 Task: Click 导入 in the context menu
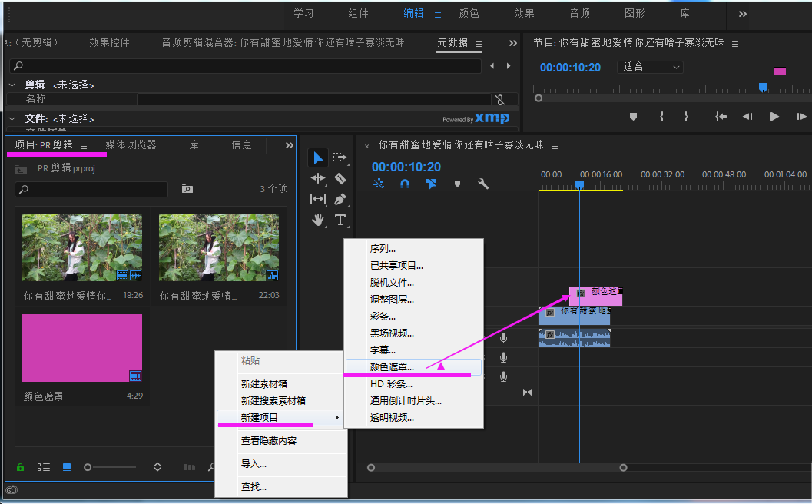(254, 463)
